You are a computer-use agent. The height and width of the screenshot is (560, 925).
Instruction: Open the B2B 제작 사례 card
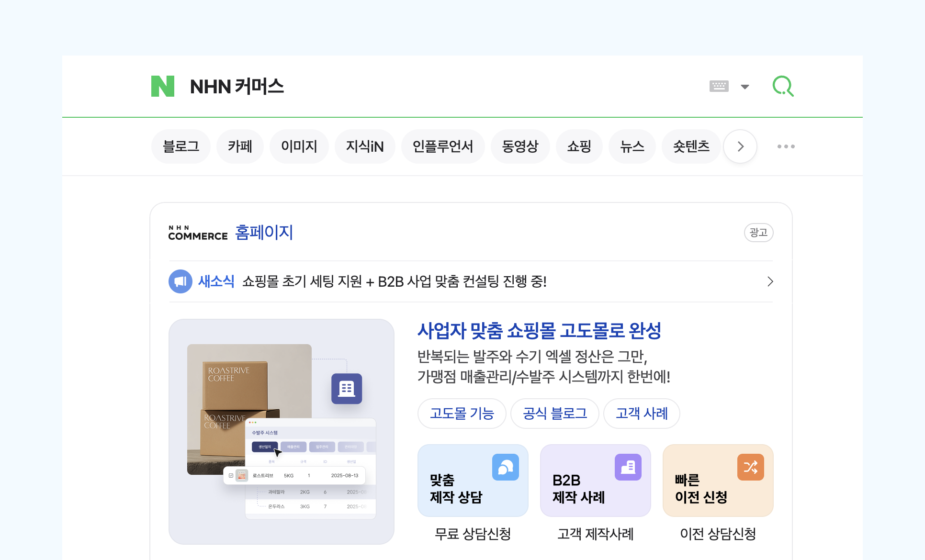[596, 481]
